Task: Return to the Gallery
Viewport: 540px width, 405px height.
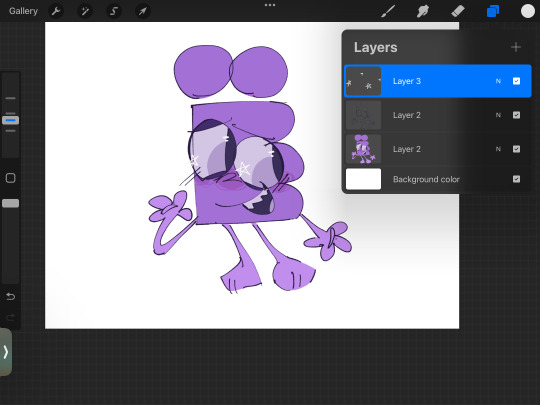Action: click(23, 11)
